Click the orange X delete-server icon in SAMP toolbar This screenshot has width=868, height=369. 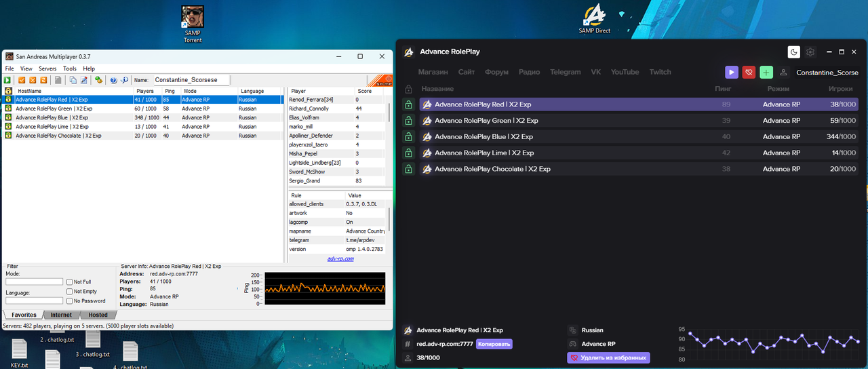33,80
